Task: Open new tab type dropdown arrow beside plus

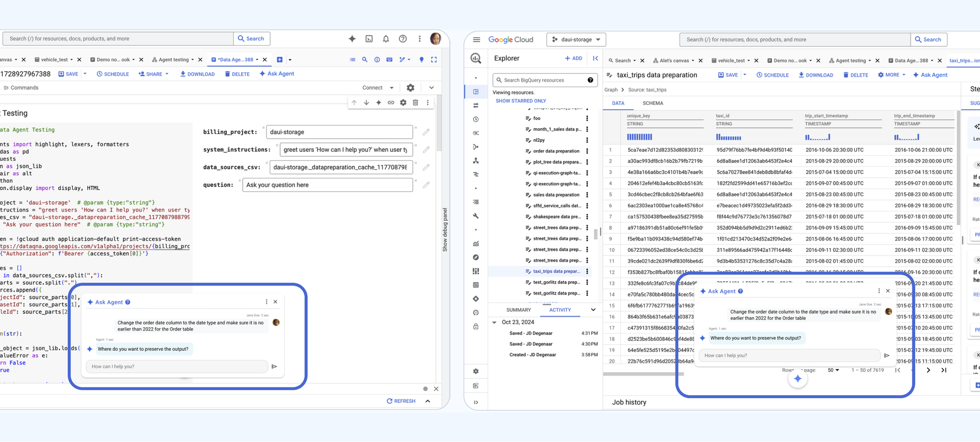Action: coord(290,60)
